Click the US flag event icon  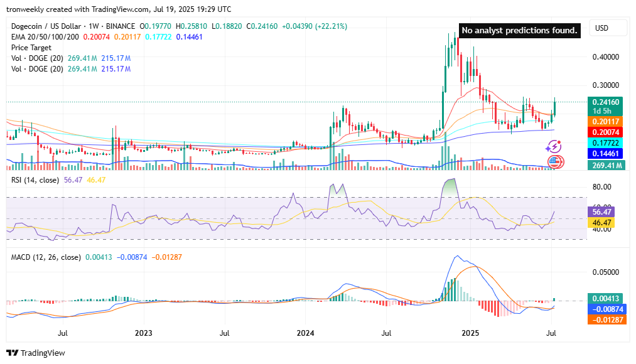click(555, 162)
